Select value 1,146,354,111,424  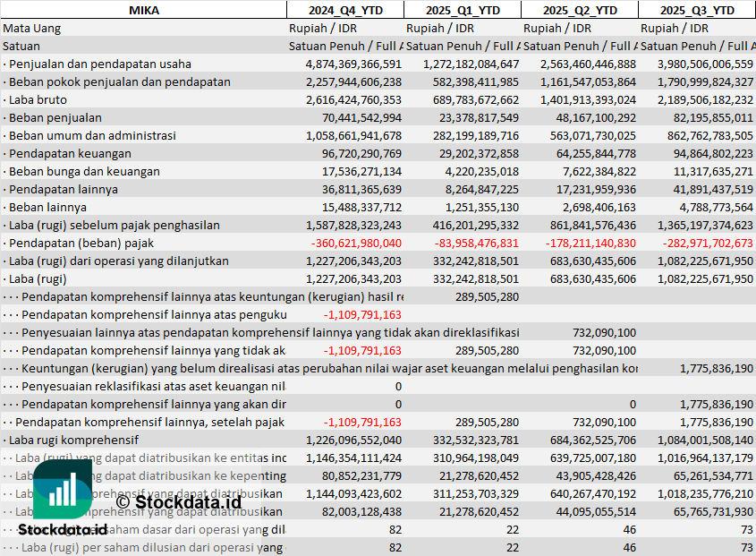click(x=353, y=458)
